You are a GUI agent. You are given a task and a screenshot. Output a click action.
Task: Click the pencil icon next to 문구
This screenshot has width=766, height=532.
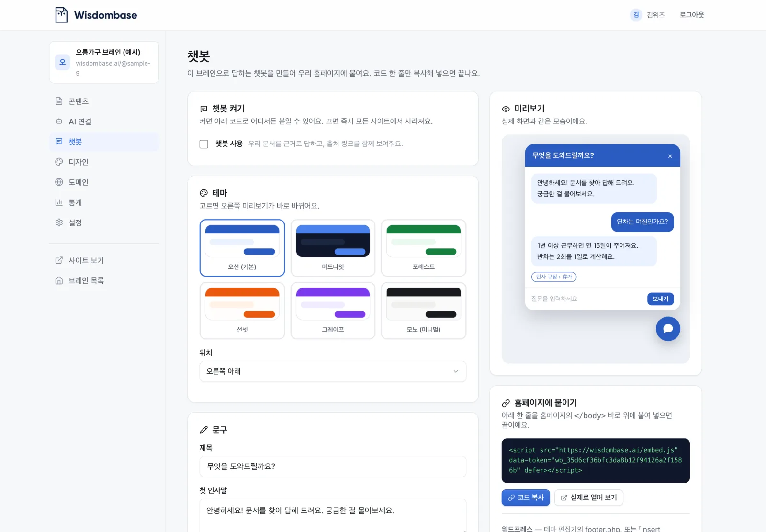(x=203, y=430)
